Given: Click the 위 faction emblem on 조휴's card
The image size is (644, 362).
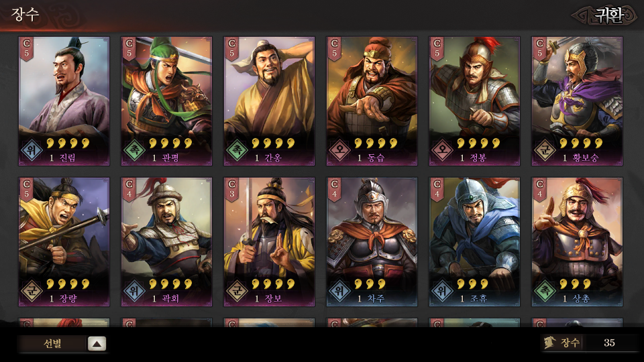Looking at the screenshot, I should (x=443, y=292).
